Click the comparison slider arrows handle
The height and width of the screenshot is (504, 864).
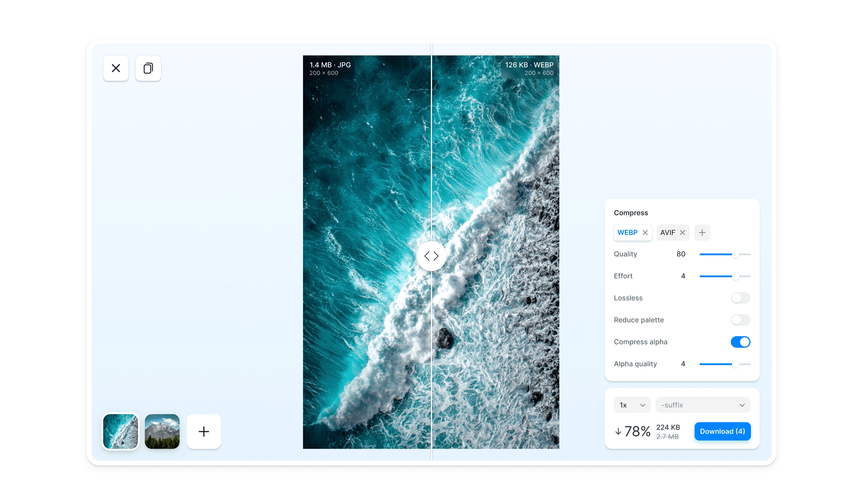(x=431, y=256)
